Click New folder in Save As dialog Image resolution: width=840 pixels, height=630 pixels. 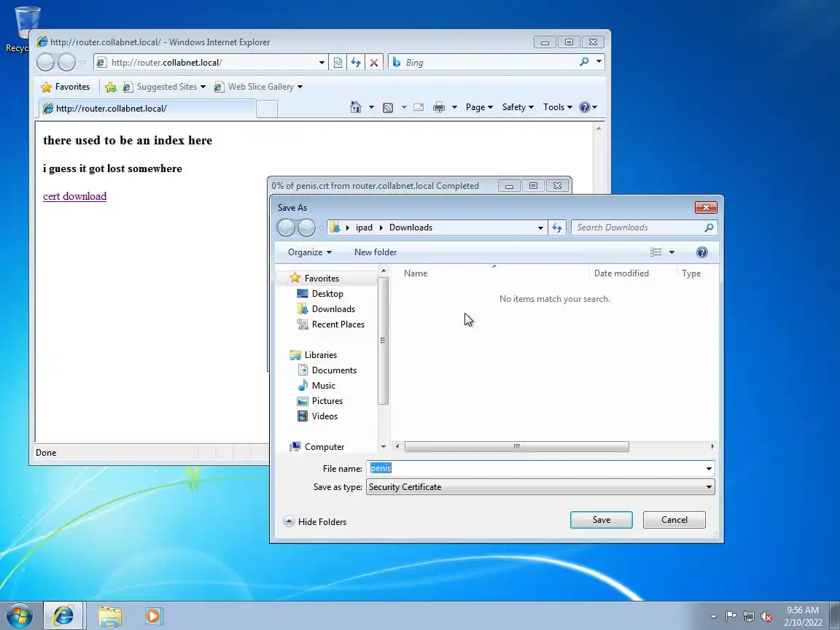pyautogui.click(x=376, y=252)
